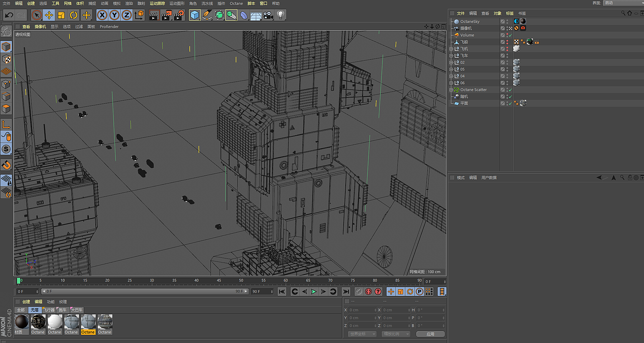Viewport: 644px width, 343px height.
Task: Open the Edit Render Settings icon
Action: 179,15
